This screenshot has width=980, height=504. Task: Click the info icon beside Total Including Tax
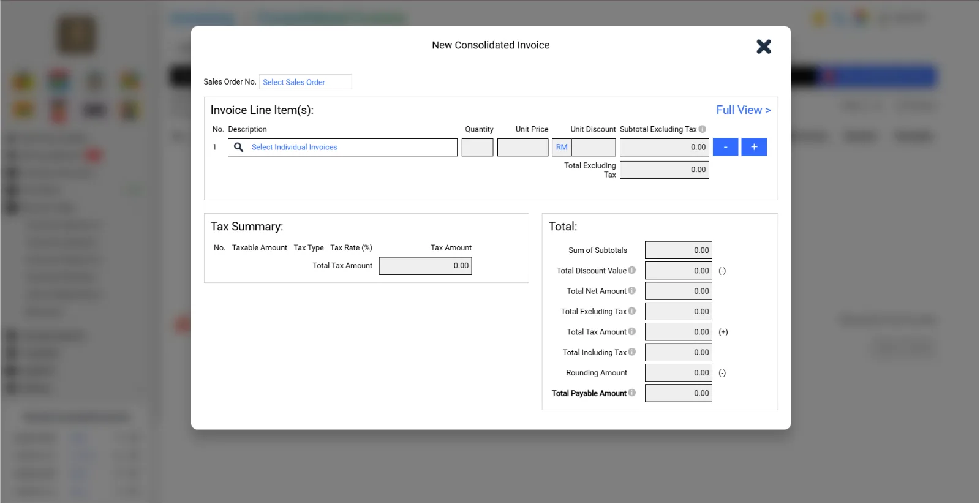pos(632,352)
